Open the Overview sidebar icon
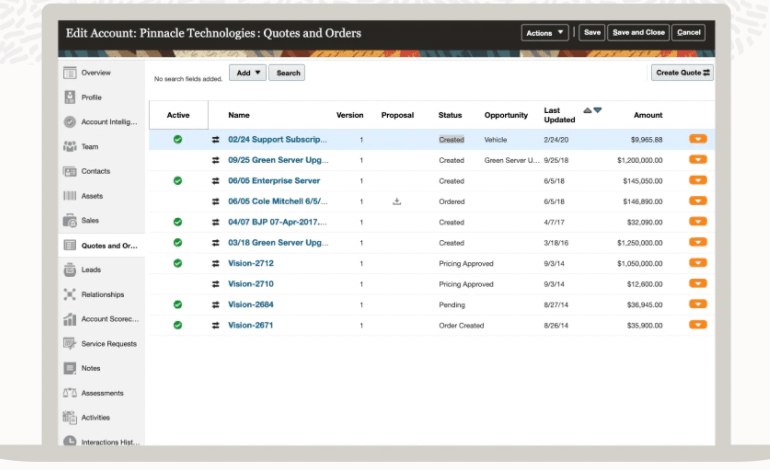 click(x=70, y=73)
